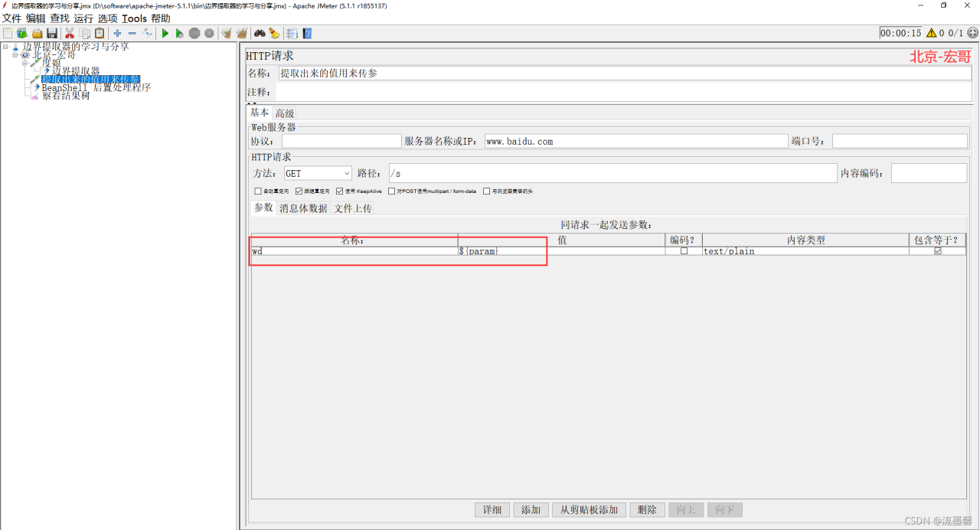Click the Paste clipboard icon
The width and height of the screenshot is (980, 530).
coord(100,33)
